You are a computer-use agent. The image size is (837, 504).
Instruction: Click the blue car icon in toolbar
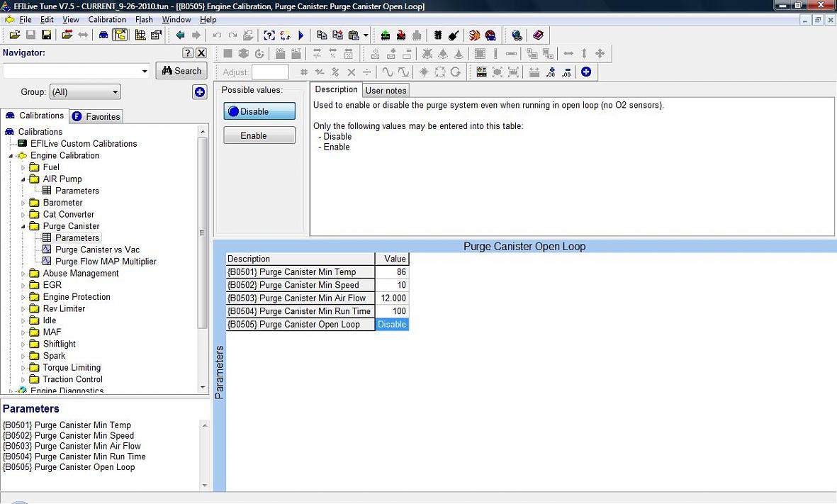103,35
